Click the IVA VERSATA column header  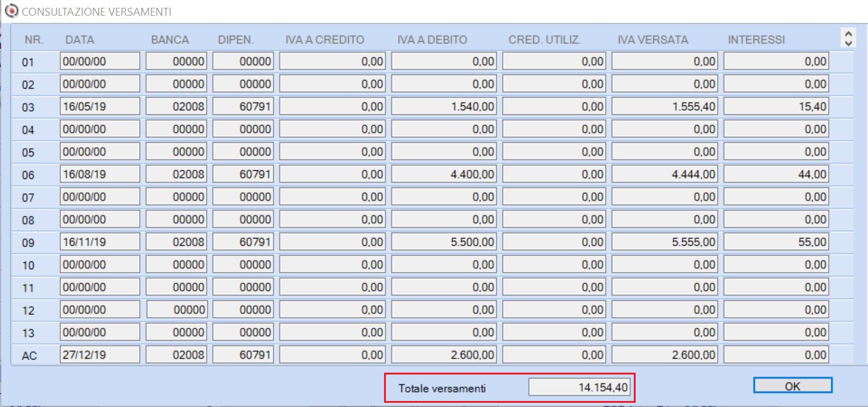tap(653, 40)
